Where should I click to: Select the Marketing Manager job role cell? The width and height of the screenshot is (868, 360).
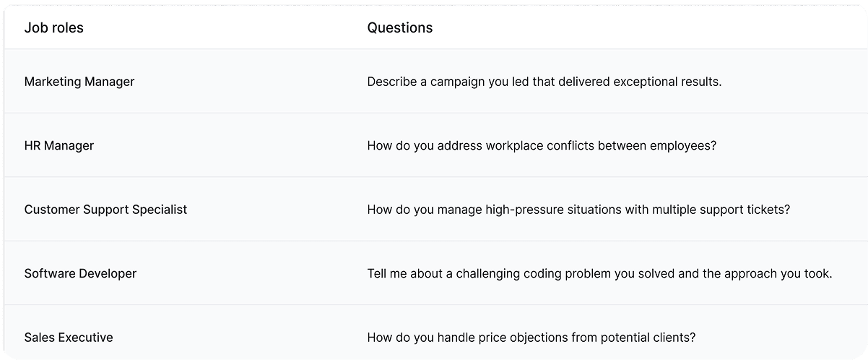pyautogui.click(x=79, y=82)
